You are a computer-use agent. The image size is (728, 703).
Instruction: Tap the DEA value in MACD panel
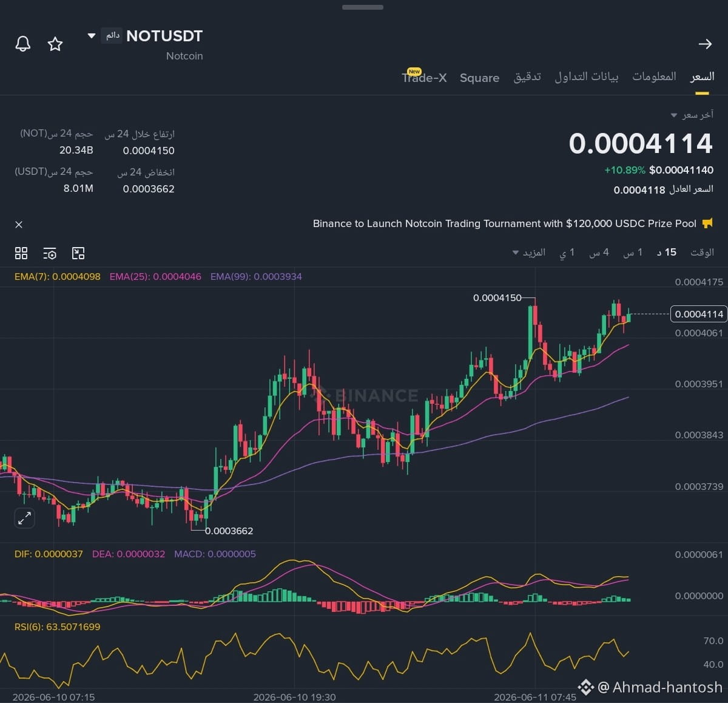click(129, 554)
